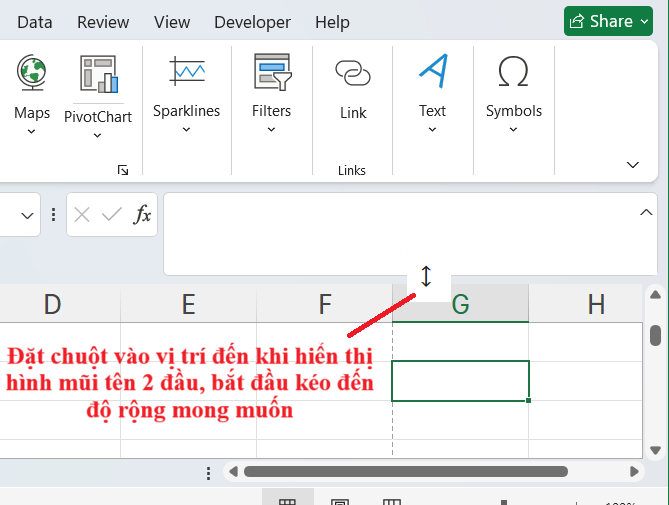Select column header G
Screen dimensions: 669x505
[x=460, y=304]
